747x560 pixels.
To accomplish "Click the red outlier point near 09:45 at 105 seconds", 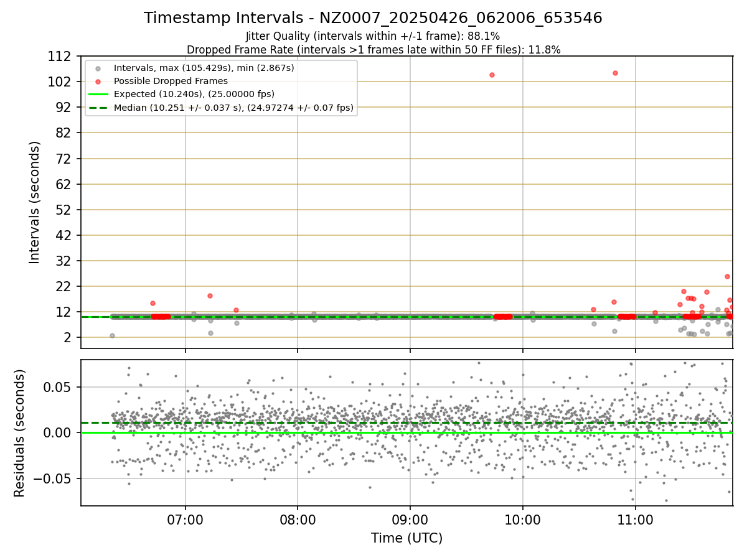I will 492,75.
